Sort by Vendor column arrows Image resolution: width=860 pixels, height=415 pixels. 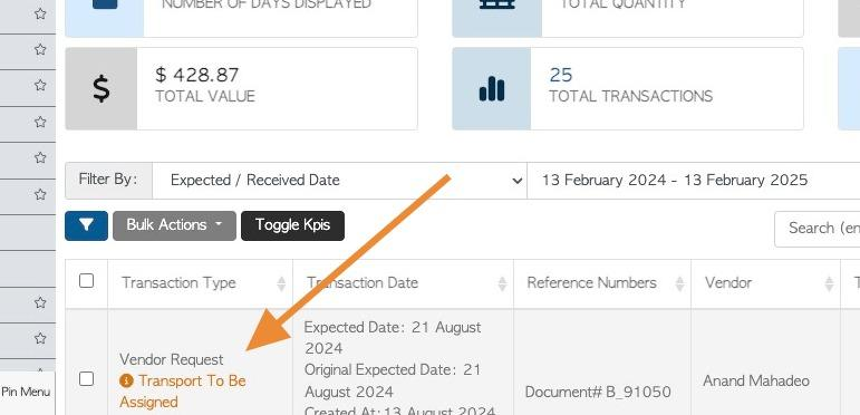tap(829, 283)
